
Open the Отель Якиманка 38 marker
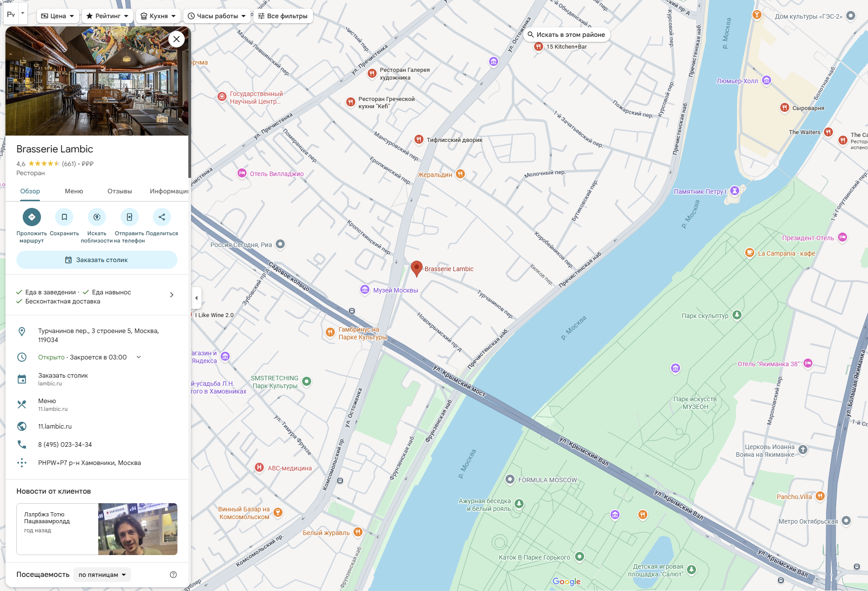point(808,363)
